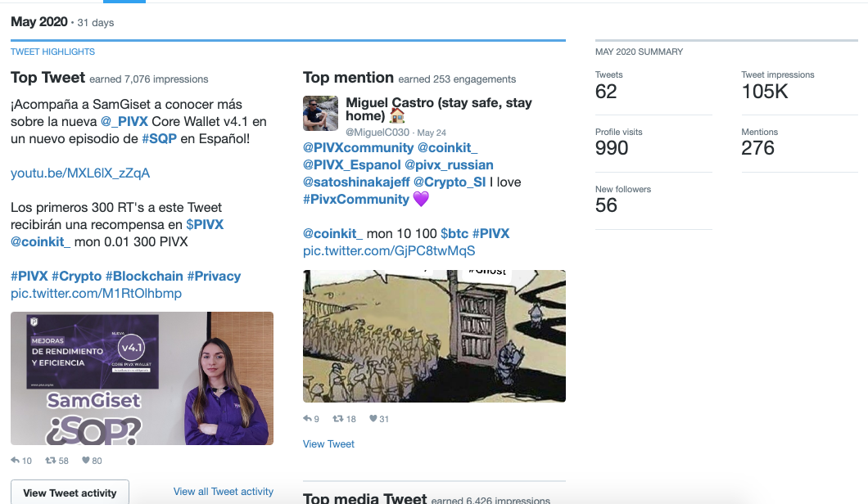Click the retweet icon showing 18

coord(337,418)
